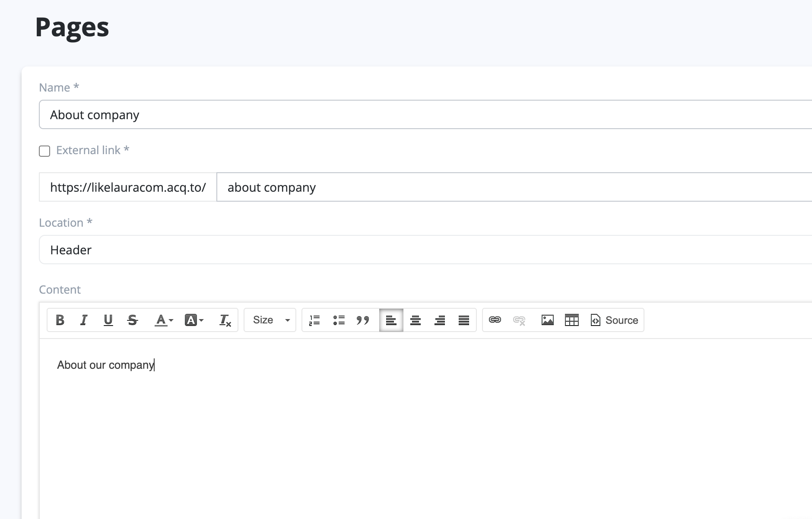
Task: Insert a numbered list
Action: click(314, 320)
